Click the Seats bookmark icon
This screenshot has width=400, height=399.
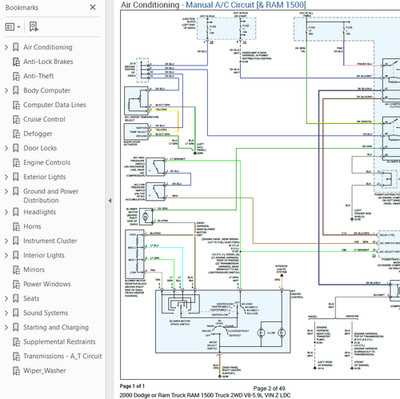[16, 298]
